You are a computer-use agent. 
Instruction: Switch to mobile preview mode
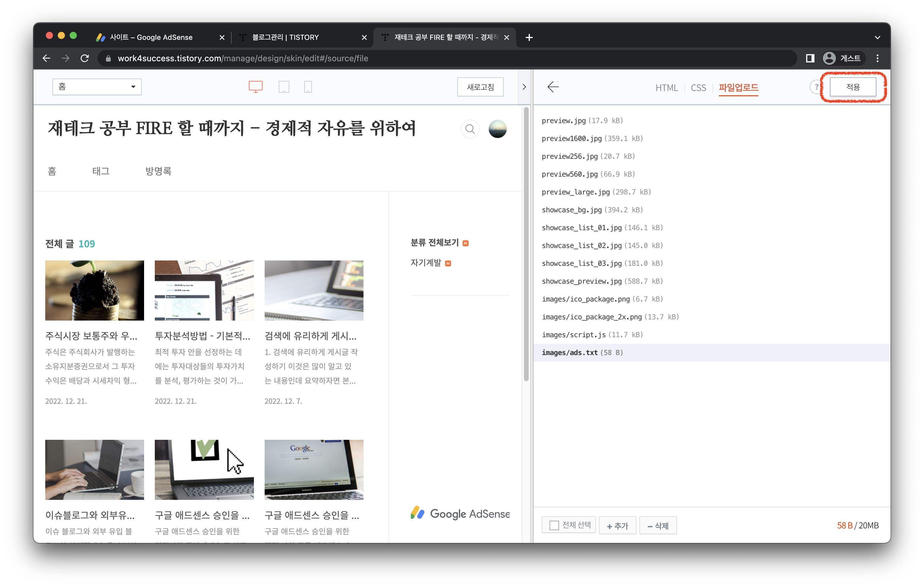click(x=308, y=87)
